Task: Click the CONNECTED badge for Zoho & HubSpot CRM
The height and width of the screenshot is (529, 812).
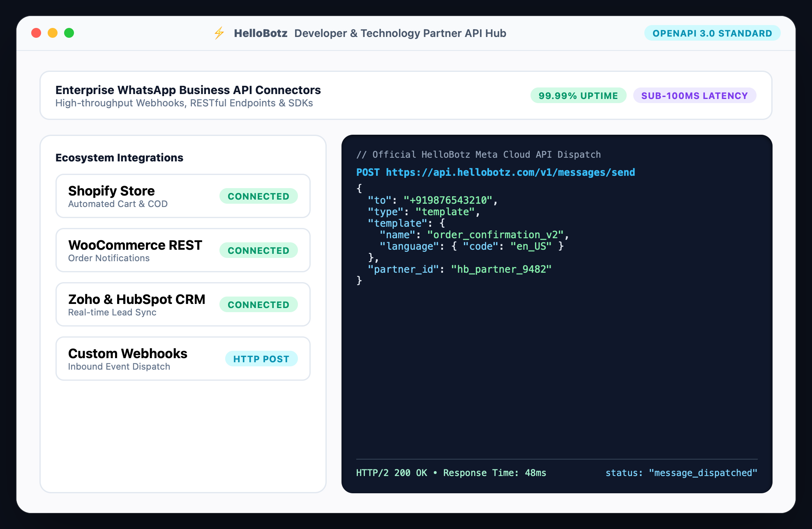Action: click(258, 305)
